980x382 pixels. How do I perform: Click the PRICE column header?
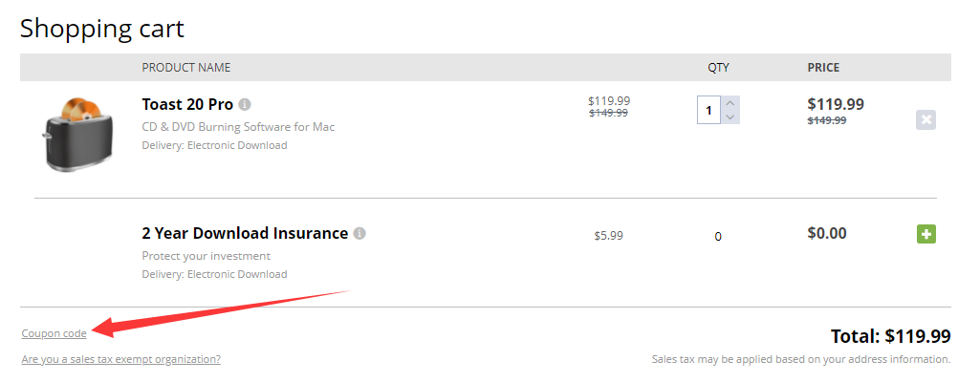823,68
